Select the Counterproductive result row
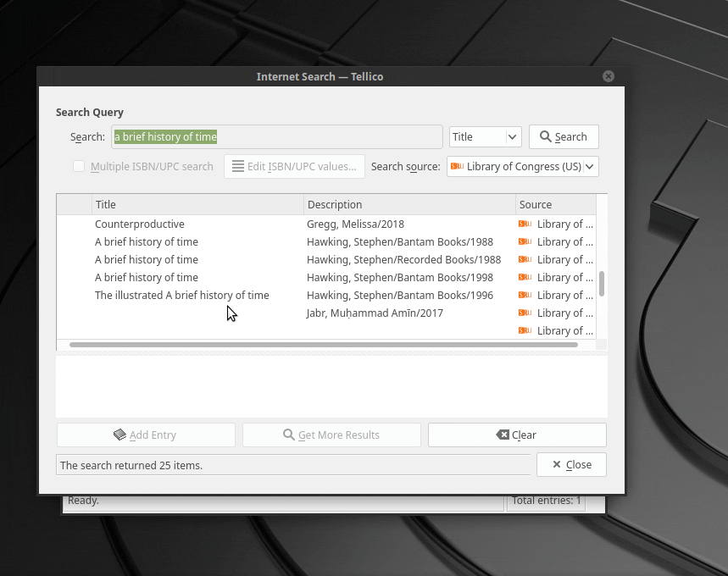The width and height of the screenshot is (728, 576). [326, 224]
